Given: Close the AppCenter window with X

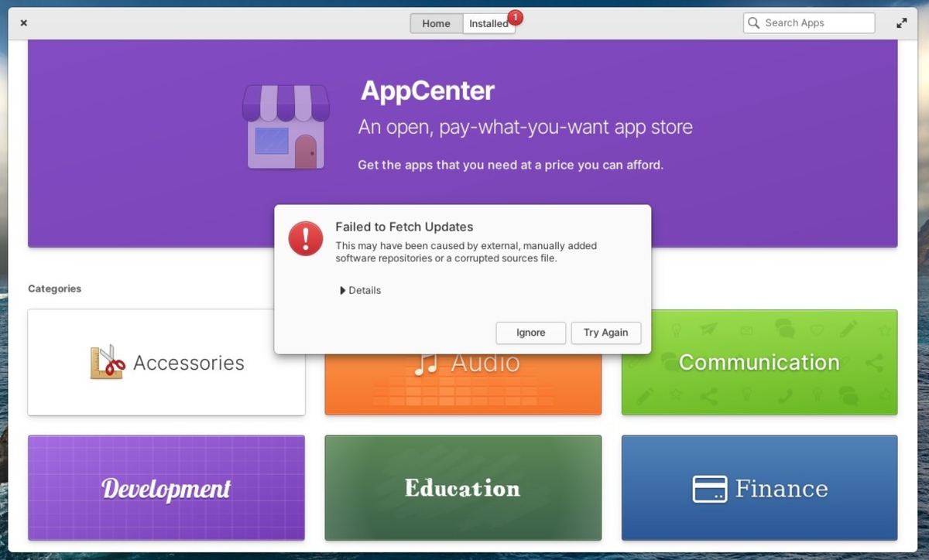Looking at the screenshot, I should [24, 23].
